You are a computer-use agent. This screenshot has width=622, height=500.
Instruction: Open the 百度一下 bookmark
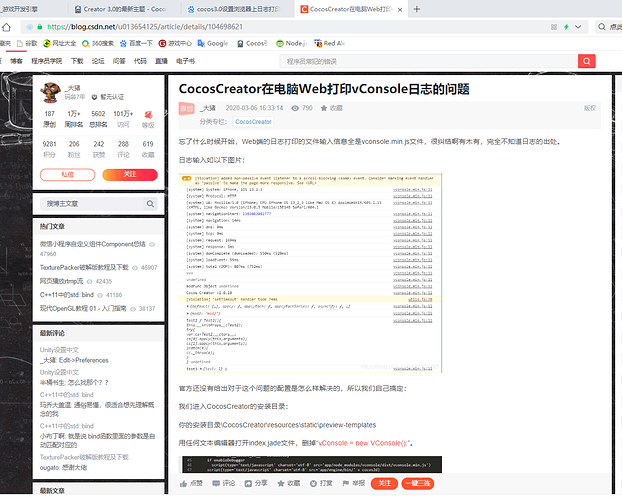pos(136,43)
